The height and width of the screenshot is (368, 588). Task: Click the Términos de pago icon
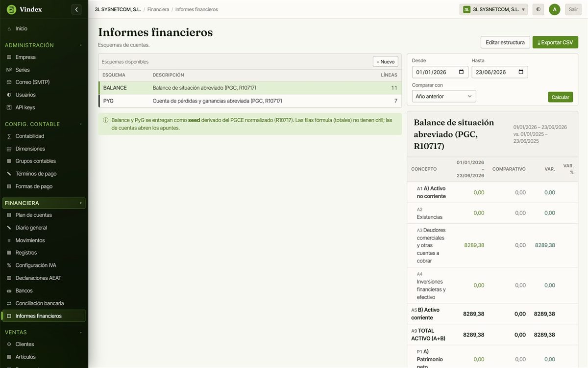(x=9, y=174)
